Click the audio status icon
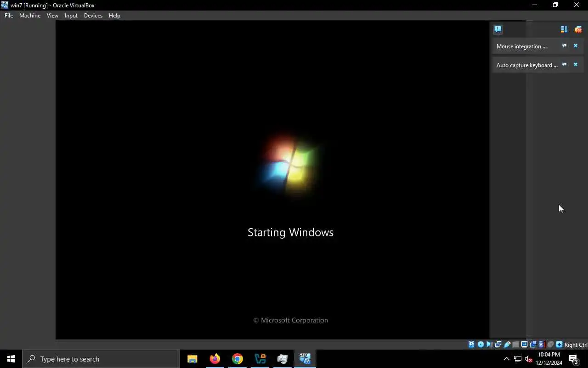 489,345
